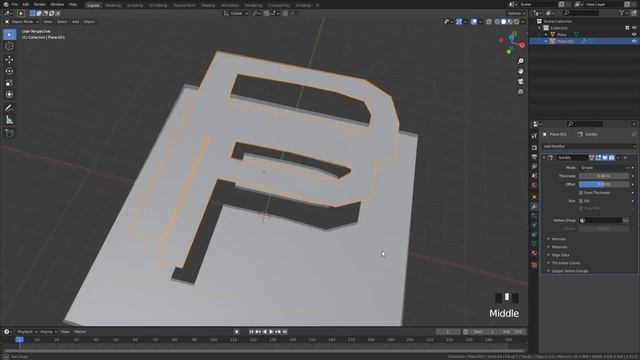
Task: Select the Scale tool
Action: (x=9, y=83)
